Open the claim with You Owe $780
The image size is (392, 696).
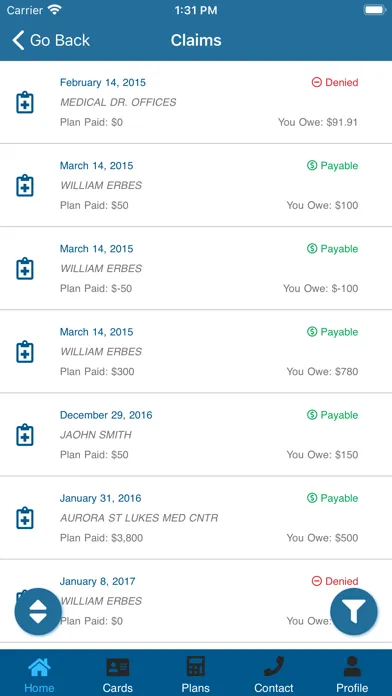pos(196,352)
